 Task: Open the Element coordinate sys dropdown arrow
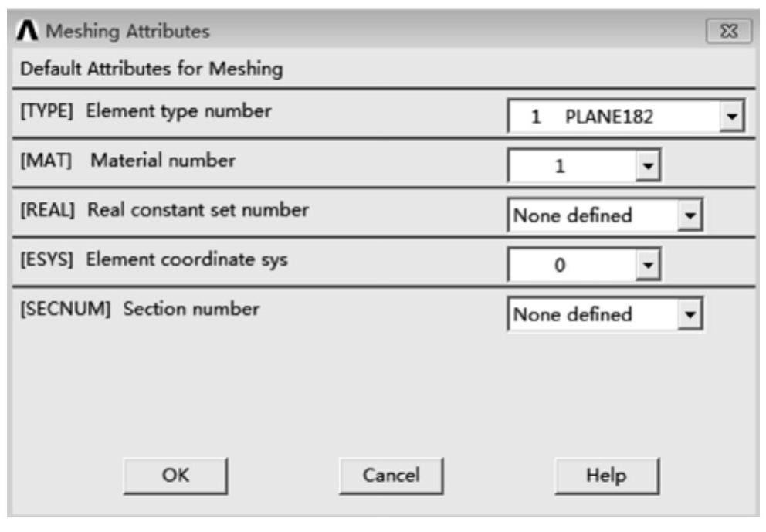coord(649,265)
